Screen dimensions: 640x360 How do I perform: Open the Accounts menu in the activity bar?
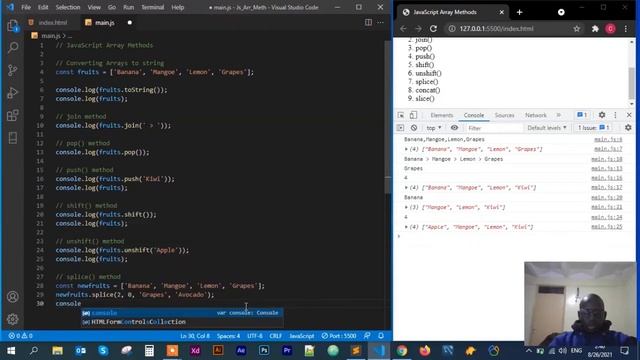tap(13, 297)
